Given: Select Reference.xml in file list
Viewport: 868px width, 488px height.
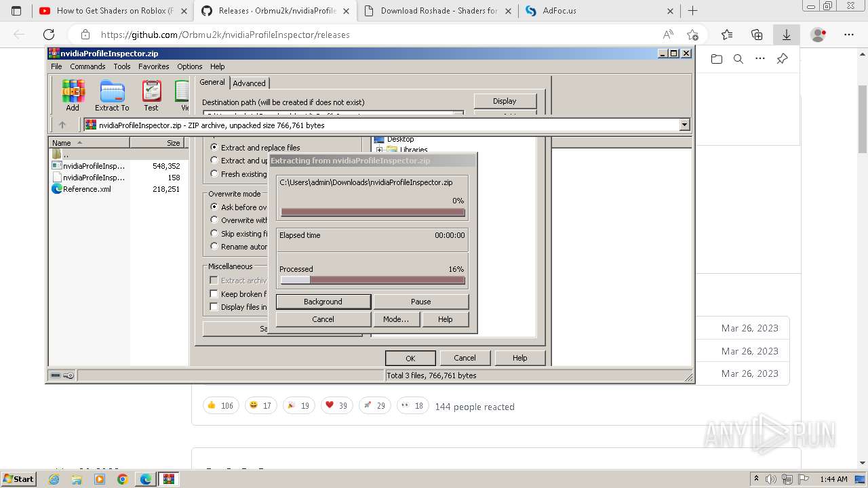Looking at the screenshot, I should (87, 189).
